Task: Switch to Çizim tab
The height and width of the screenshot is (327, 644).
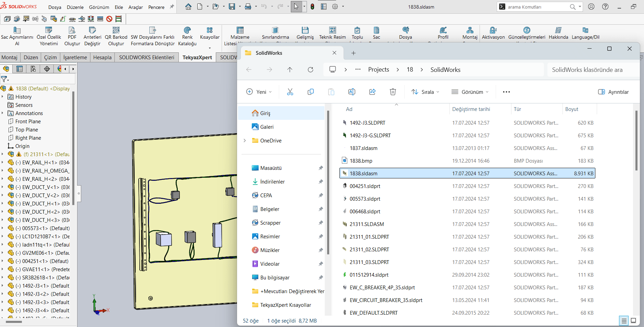Action: point(50,57)
